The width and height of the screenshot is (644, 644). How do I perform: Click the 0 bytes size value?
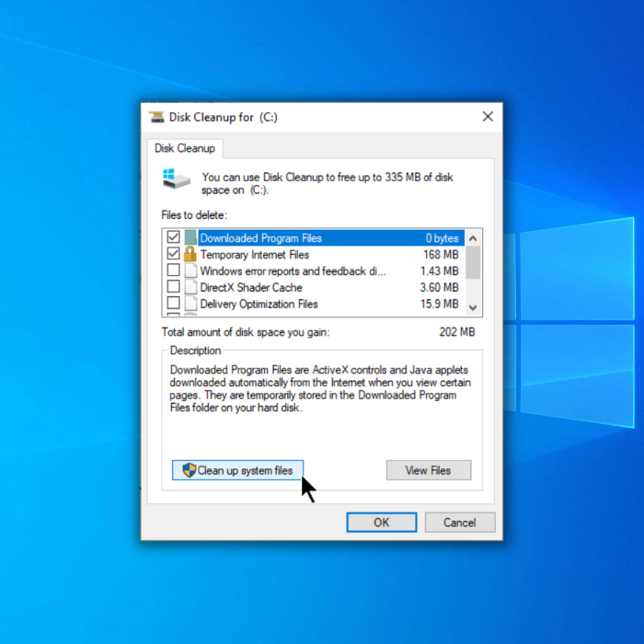(x=442, y=238)
